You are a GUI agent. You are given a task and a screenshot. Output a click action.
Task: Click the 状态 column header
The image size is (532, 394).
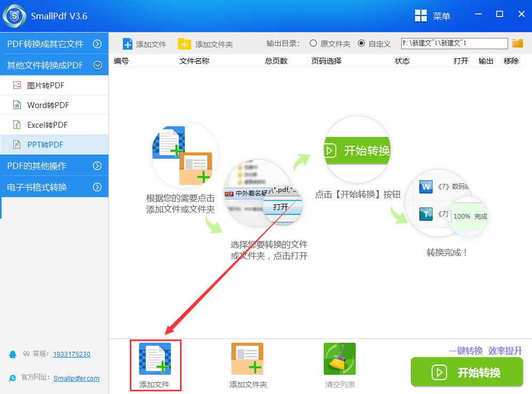(402, 61)
